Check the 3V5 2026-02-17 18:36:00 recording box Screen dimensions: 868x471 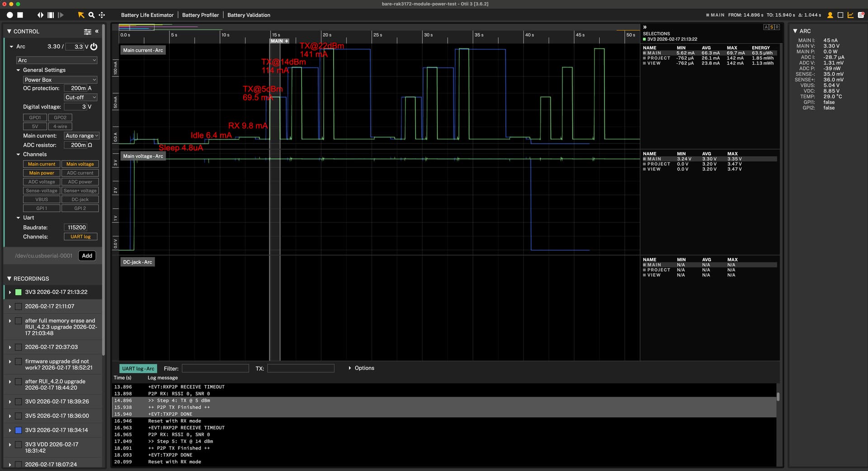(19, 416)
